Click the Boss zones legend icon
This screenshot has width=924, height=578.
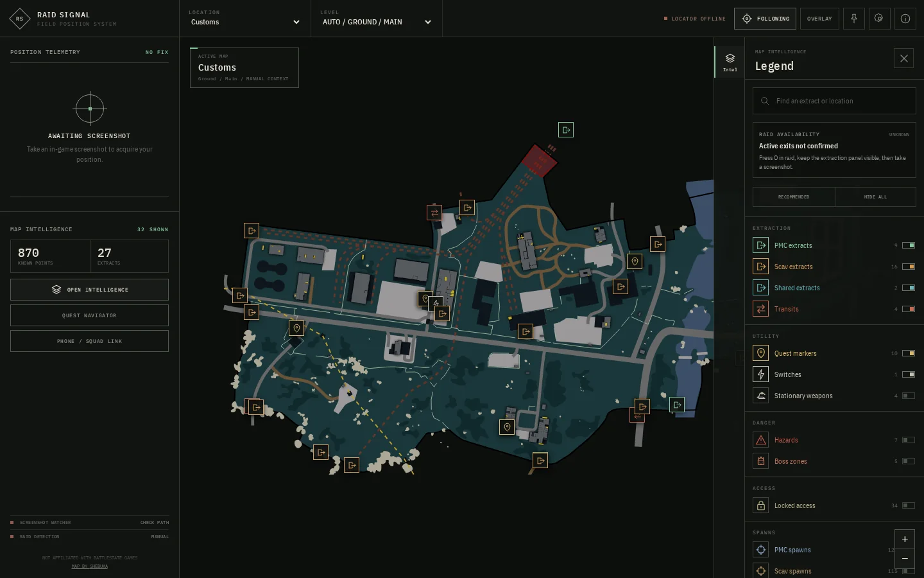pos(760,461)
